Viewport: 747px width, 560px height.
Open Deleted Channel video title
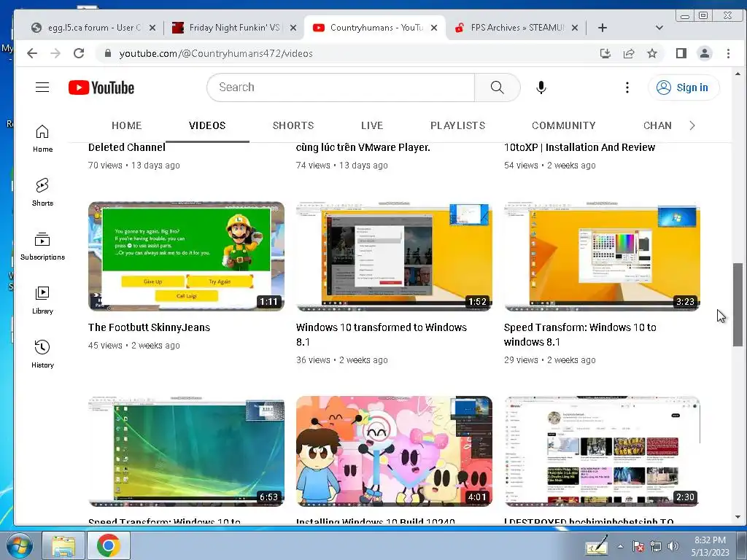point(127,147)
